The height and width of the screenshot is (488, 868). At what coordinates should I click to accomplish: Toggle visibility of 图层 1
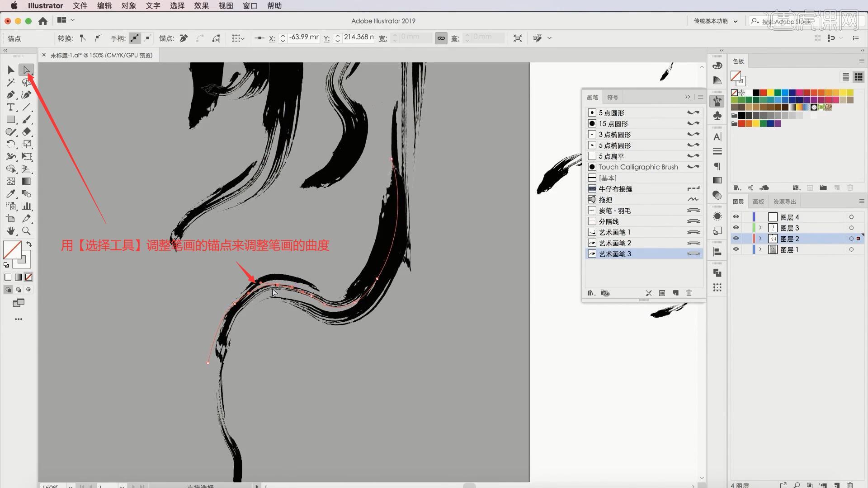click(736, 250)
